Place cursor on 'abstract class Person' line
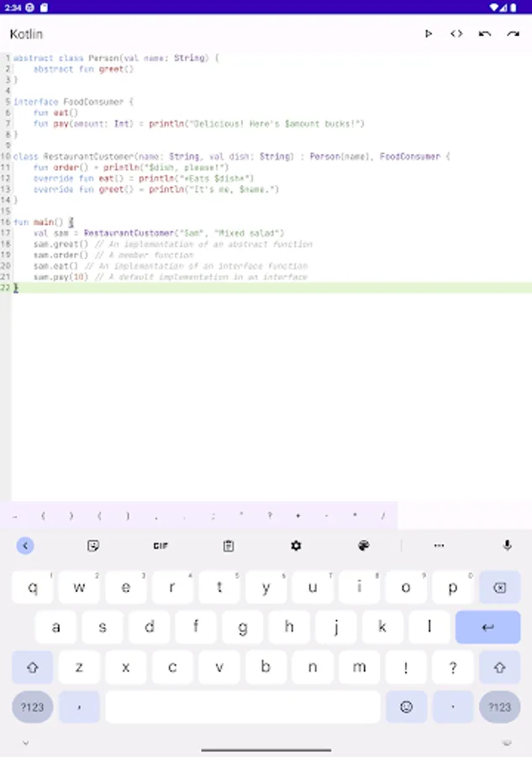 pos(116,58)
